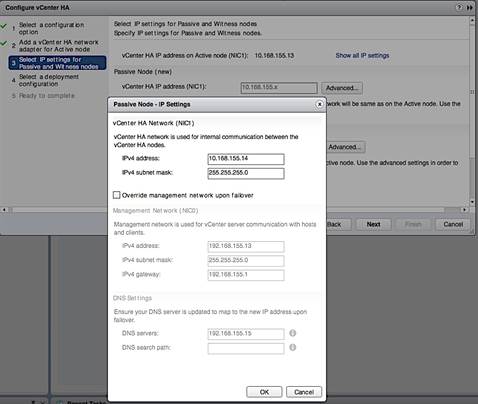
Task: Click the IPv4 gateway field
Action: coord(246,275)
